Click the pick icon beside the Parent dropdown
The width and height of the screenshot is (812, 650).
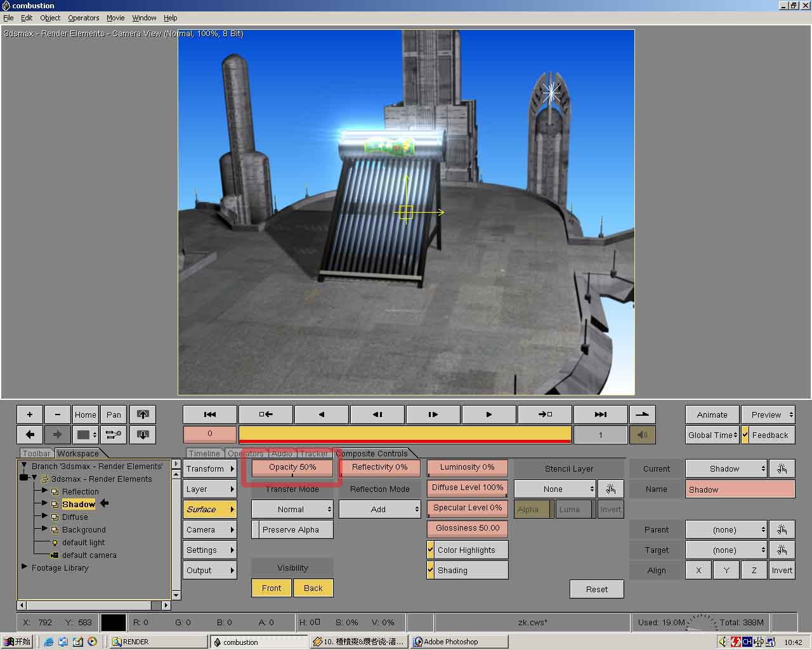782,529
